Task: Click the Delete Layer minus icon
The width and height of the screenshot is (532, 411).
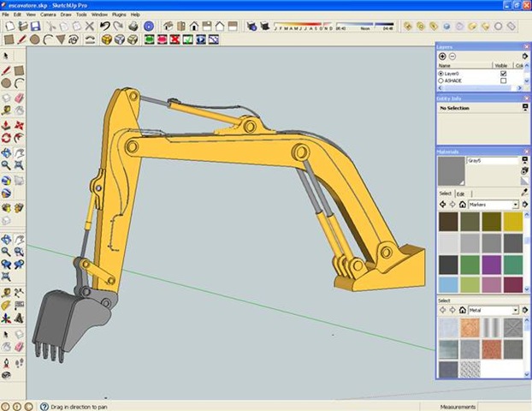Action: pos(452,56)
